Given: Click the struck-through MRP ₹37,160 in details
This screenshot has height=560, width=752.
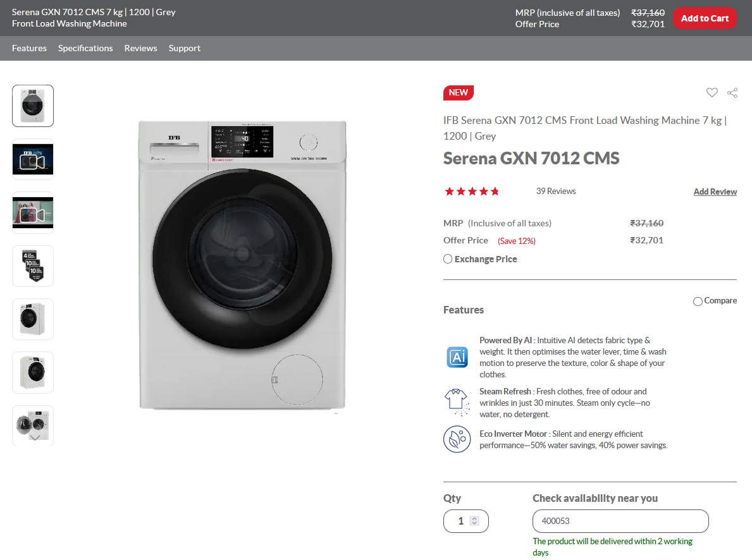Looking at the screenshot, I should pyautogui.click(x=646, y=223).
